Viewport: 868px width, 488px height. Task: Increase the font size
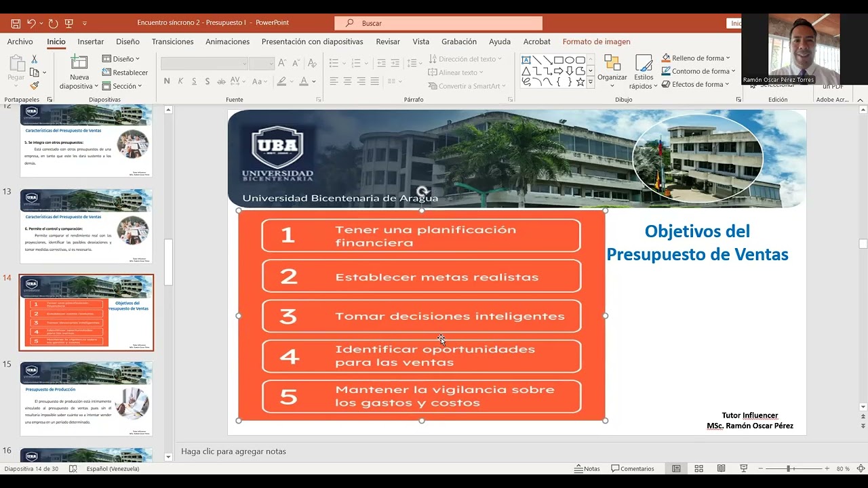pyautogui.click(x=283, y=63)
